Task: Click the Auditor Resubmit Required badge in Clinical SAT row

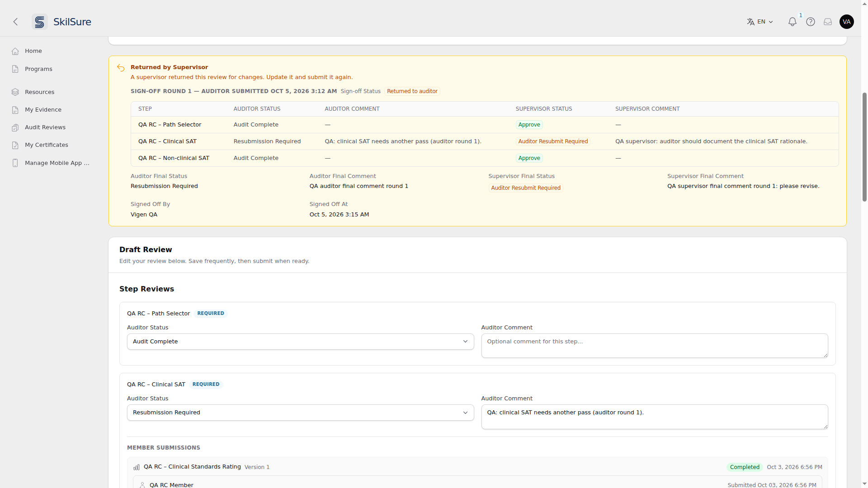Action: click(x=553, y=141)
